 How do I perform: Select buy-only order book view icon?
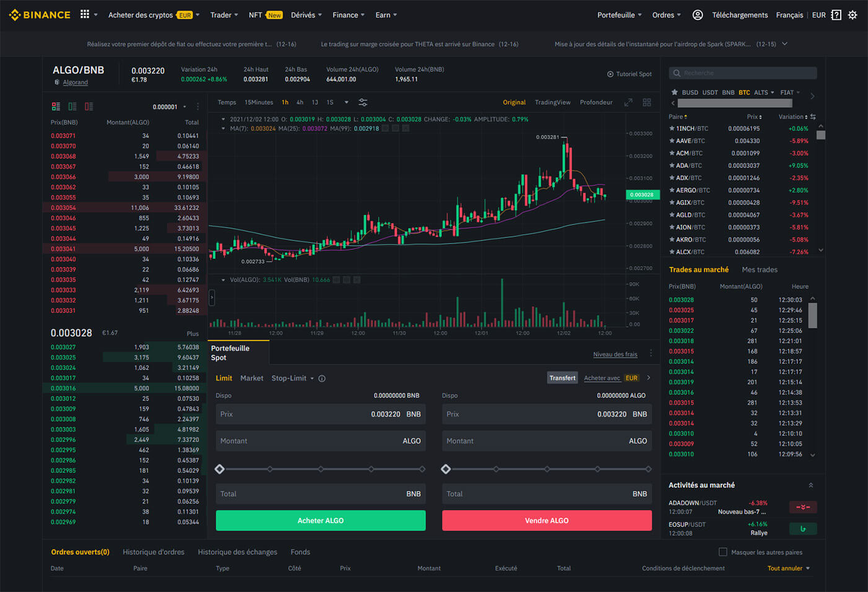click(73, 107)
